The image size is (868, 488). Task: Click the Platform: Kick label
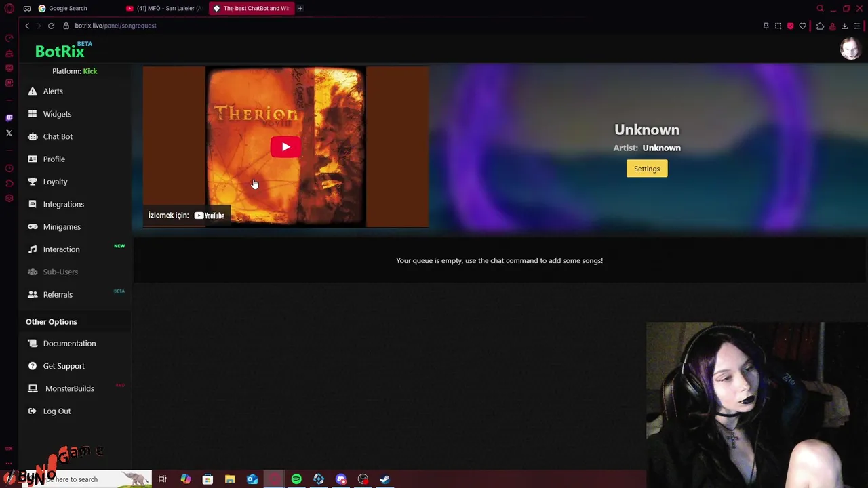[x=75, y=71]
